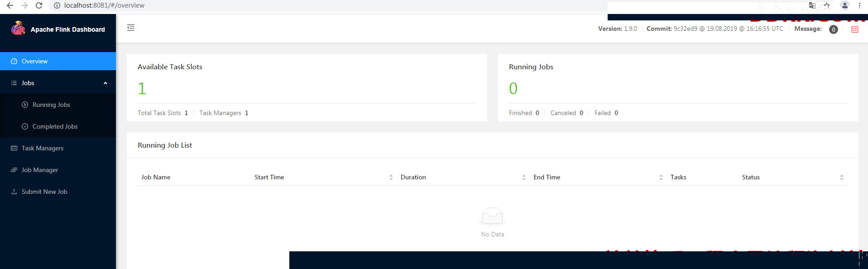The image size is (868, 269).
Task: Click the Jobs list icon
Action: point(14,83)
